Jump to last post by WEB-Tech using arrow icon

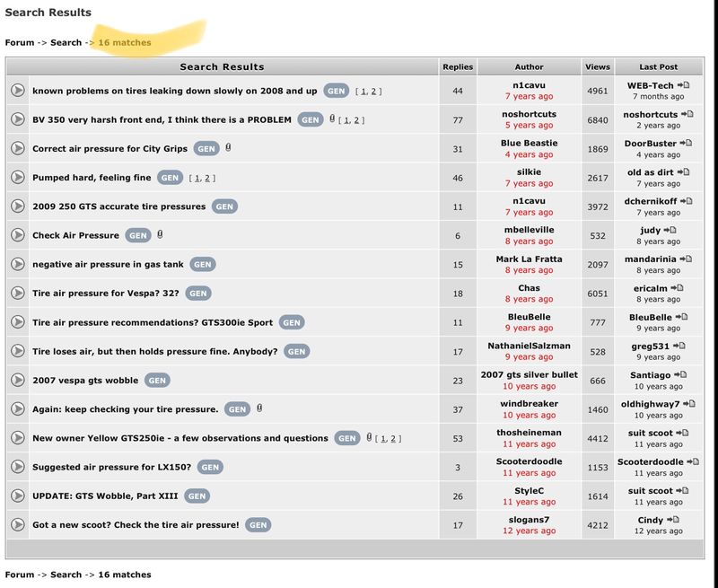tap(683, 85)
